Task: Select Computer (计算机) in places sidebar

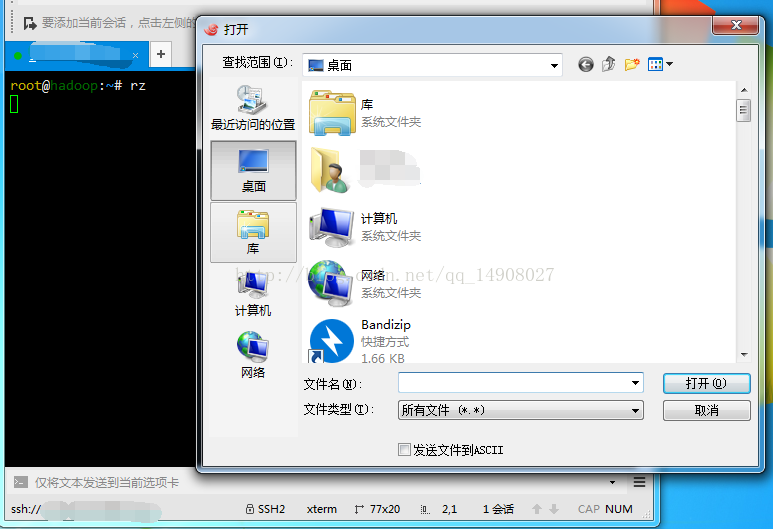Action: (253, 294)
